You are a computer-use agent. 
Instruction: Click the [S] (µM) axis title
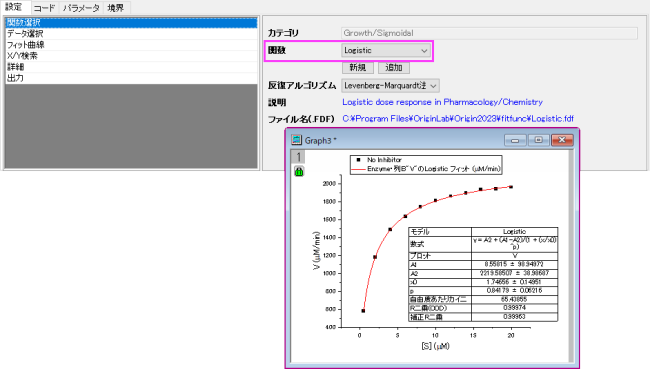coord(435,346)
